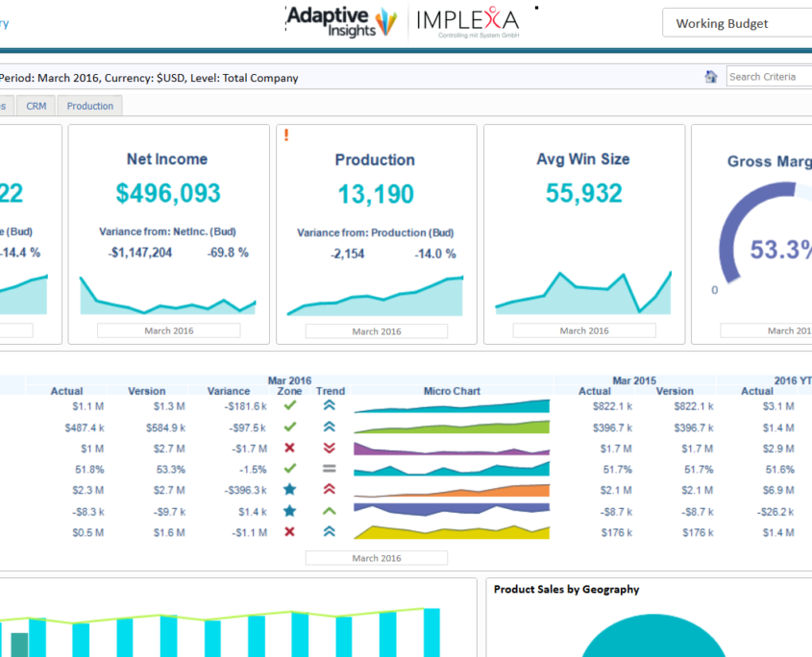The height and width of the screenshot is (657, 812).
Task: Click yellow micro chart in $0.5 M row
Action: point(452,532)
